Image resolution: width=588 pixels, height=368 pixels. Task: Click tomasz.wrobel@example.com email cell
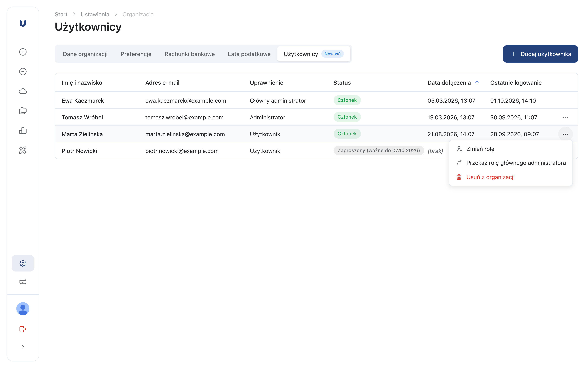click(184, 117)
